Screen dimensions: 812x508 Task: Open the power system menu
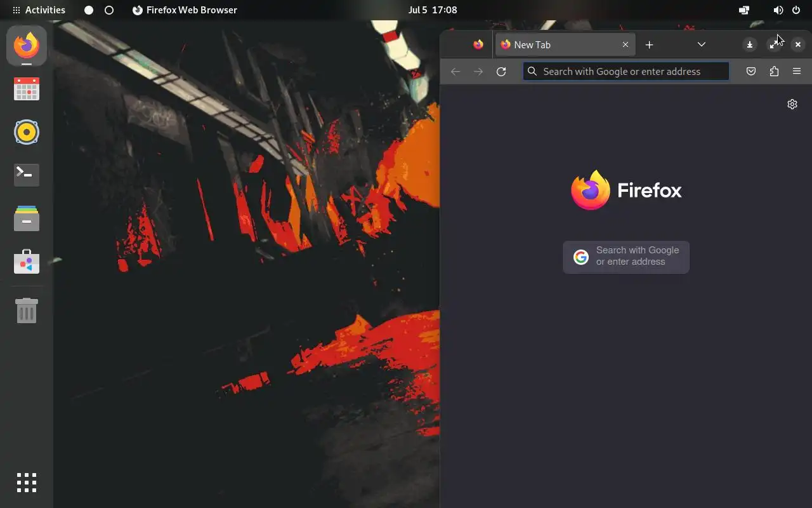pos(796,10)
